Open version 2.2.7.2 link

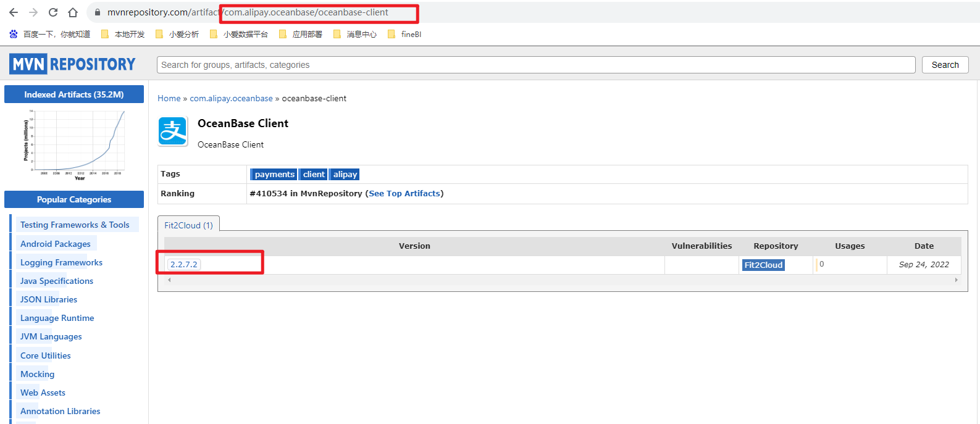[x=184, y=264]
